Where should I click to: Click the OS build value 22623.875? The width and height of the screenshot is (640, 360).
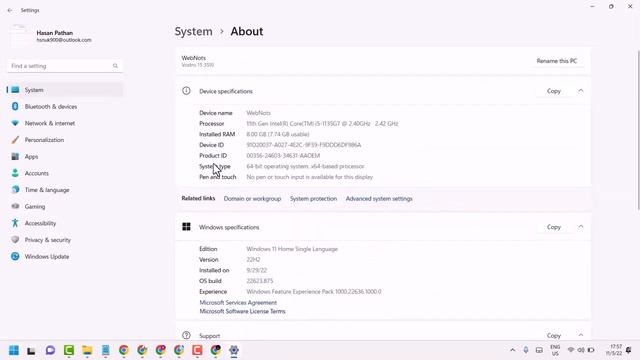[260, 281]
